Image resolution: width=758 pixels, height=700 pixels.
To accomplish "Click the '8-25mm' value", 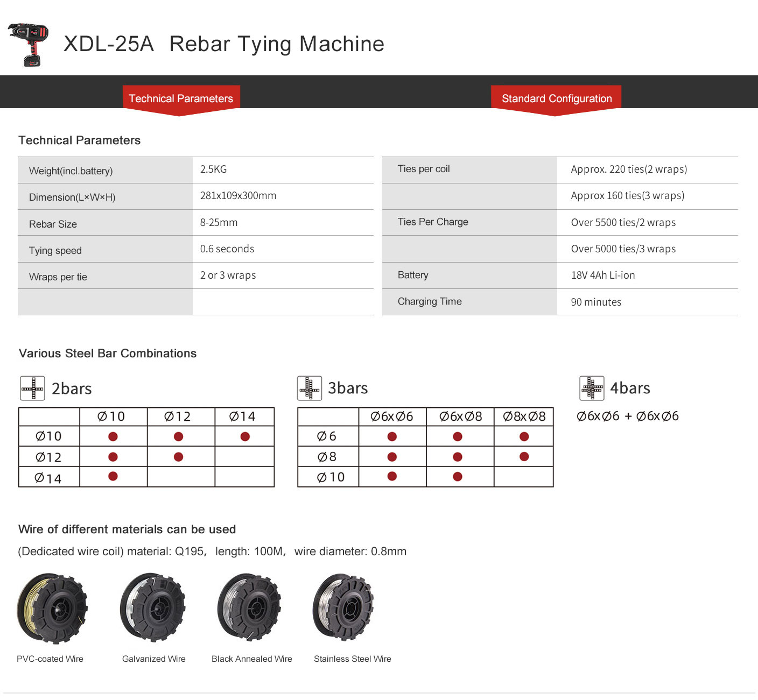I will point(219,223).
